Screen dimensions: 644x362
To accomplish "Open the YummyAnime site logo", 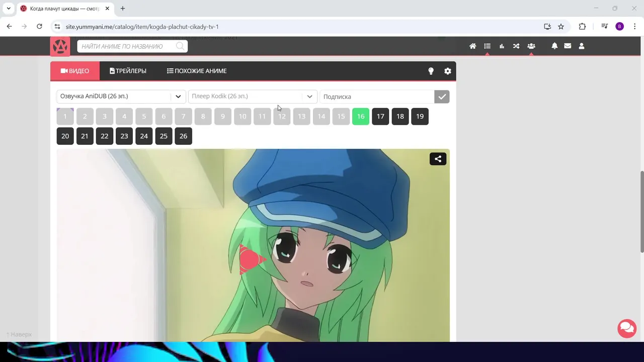I will (60, 46).
